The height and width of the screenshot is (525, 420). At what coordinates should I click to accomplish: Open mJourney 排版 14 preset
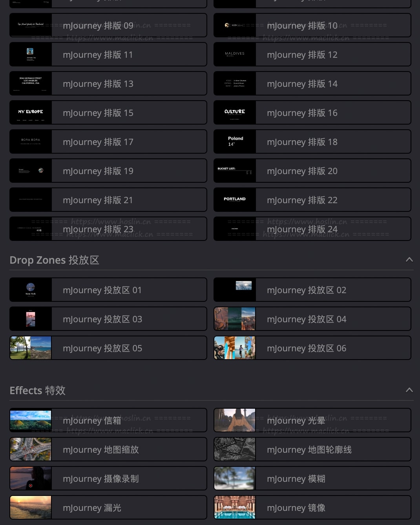pos(312,83)
